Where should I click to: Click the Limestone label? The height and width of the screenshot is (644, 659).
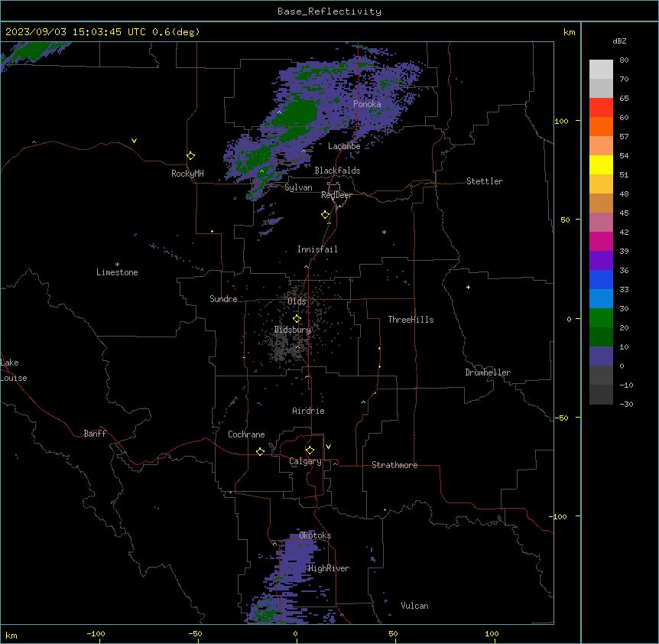click(117, 272)
